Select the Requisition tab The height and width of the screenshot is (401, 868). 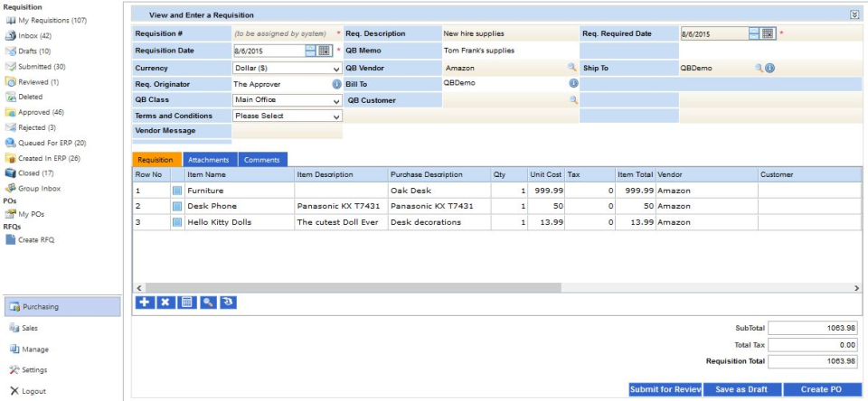156,160
